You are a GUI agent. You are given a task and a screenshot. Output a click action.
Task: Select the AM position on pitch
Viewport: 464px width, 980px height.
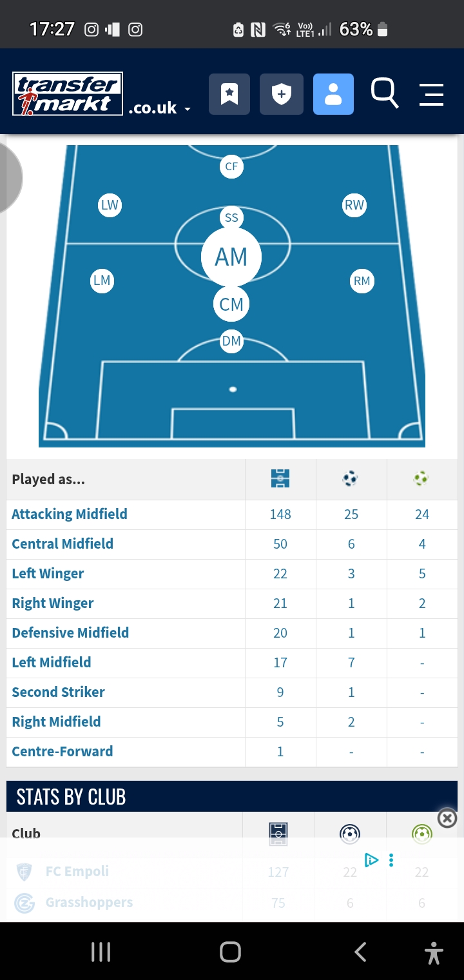[x=231, y=257]
